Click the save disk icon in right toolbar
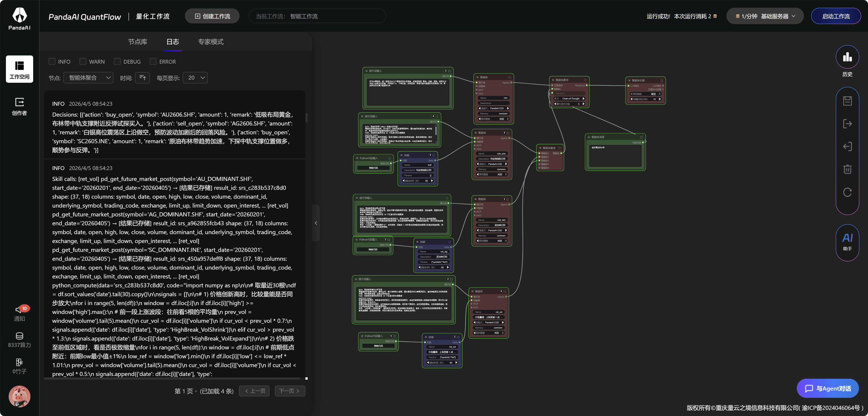Screen dimensions: 868x416 pos(847,101)
